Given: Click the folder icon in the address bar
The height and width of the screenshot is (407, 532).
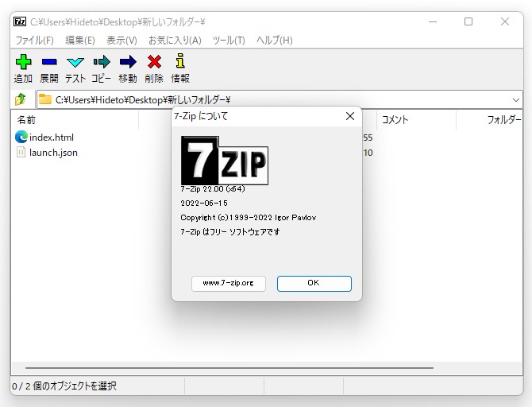Looking at the screenshot, I should pyautogui.click(x=45, y=99).
